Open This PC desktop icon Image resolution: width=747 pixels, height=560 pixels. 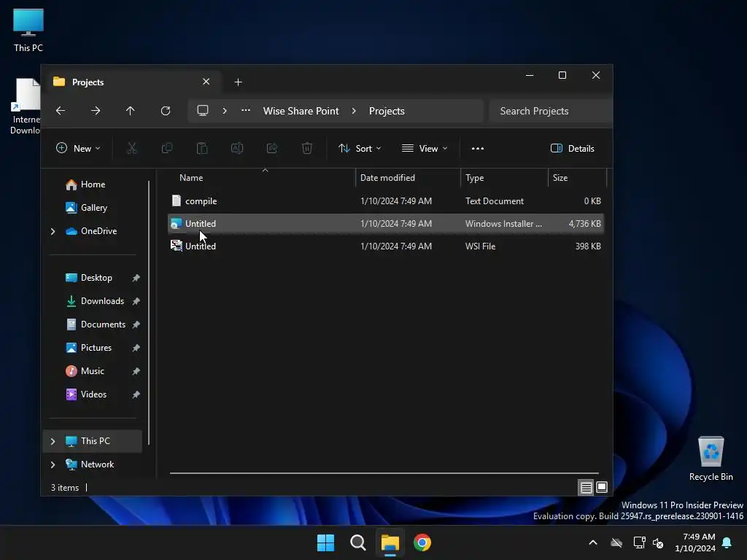(28, 31)
